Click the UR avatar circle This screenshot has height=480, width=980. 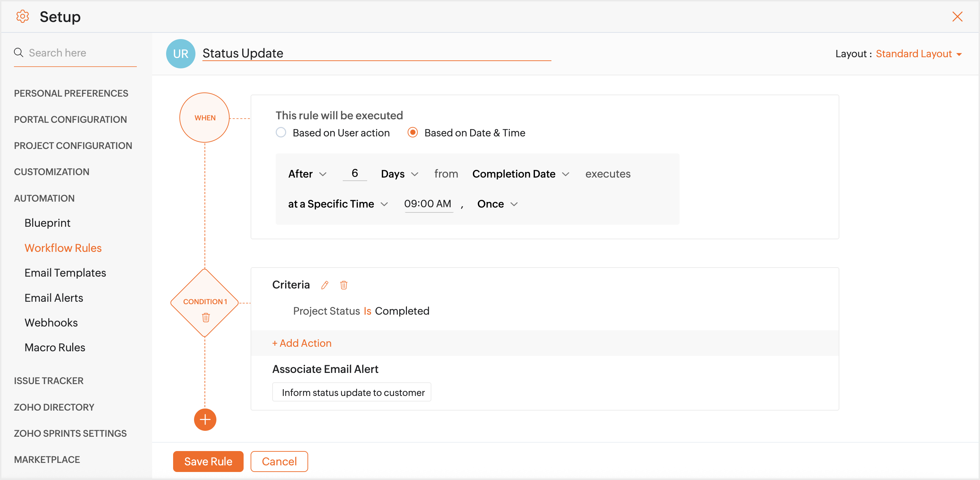click(x=180, y=54)
